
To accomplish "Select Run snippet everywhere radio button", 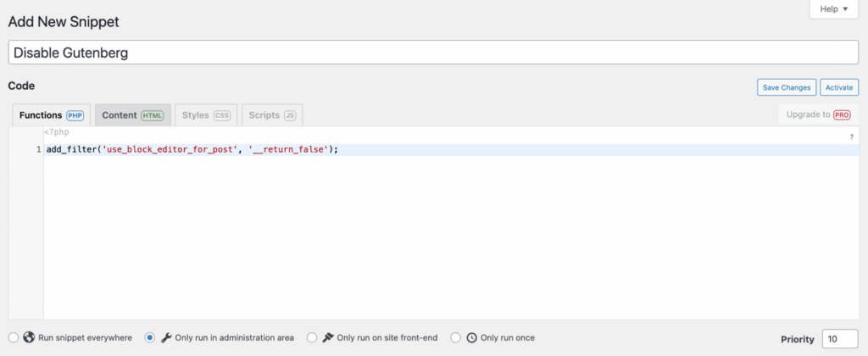I will point(14,337).
